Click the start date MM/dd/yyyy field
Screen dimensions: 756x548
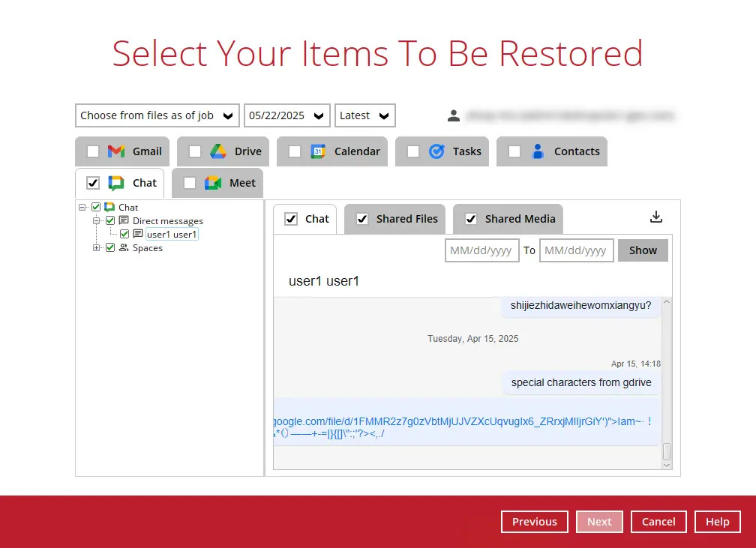481,250
